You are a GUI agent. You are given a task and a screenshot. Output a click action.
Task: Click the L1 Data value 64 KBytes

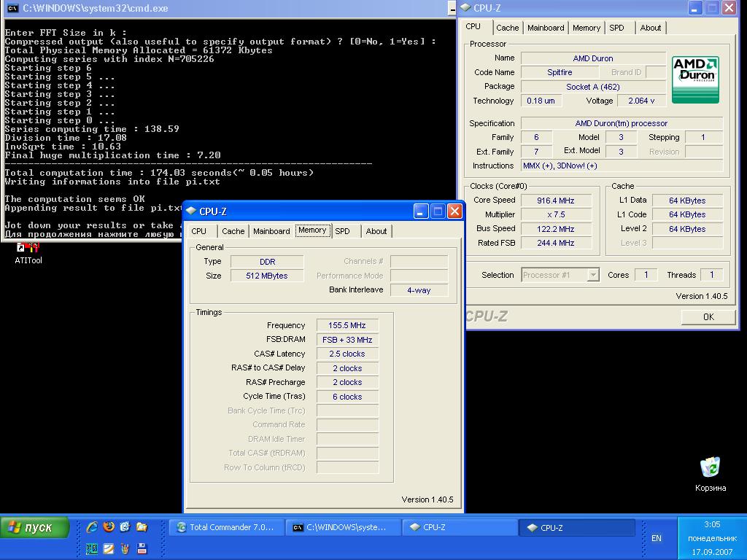point(687,201)
